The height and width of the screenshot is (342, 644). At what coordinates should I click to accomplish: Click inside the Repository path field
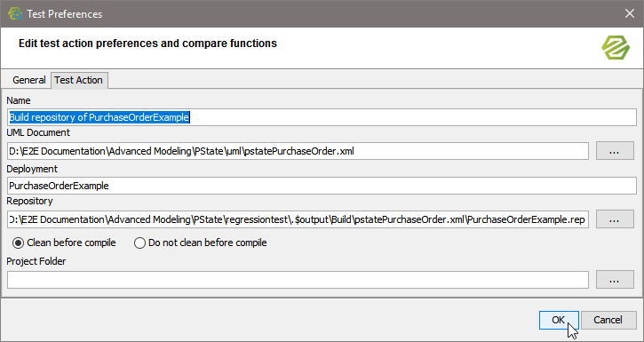point(298,219)
